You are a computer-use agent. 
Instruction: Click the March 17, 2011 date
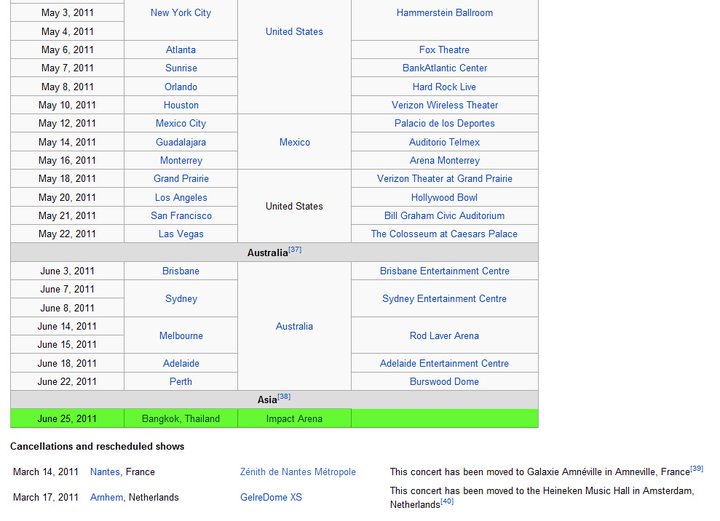click(x=45, y=497)
